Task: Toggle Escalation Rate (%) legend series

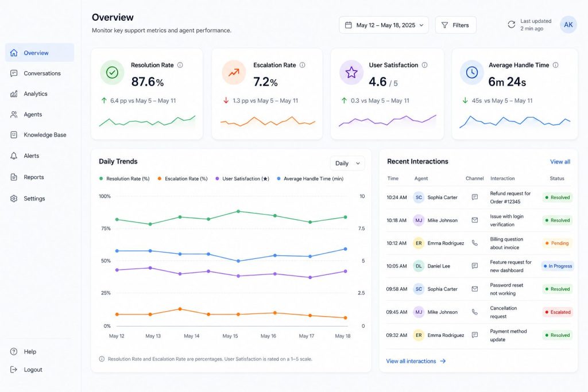Action: click(x=183, y=178)
